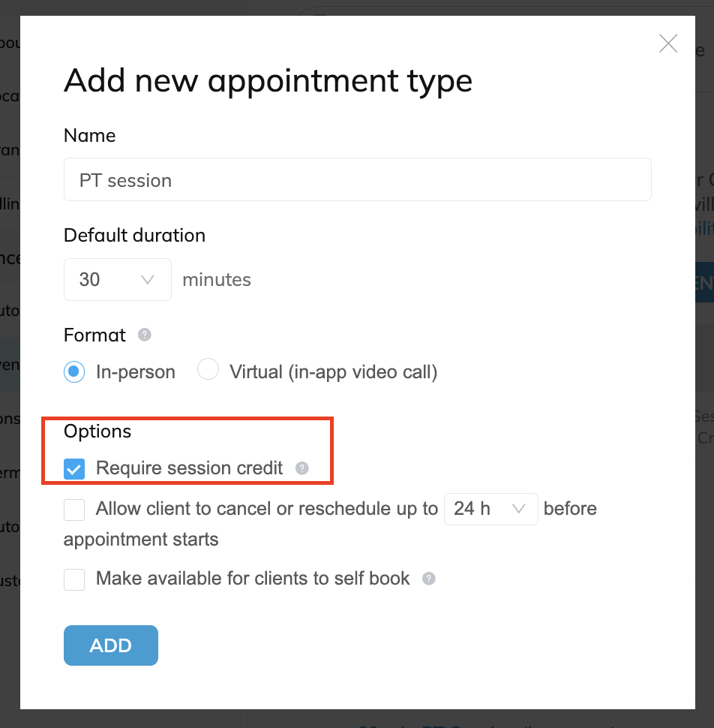Open the default duration dropdown showing 30

click(x=117, y=280)
